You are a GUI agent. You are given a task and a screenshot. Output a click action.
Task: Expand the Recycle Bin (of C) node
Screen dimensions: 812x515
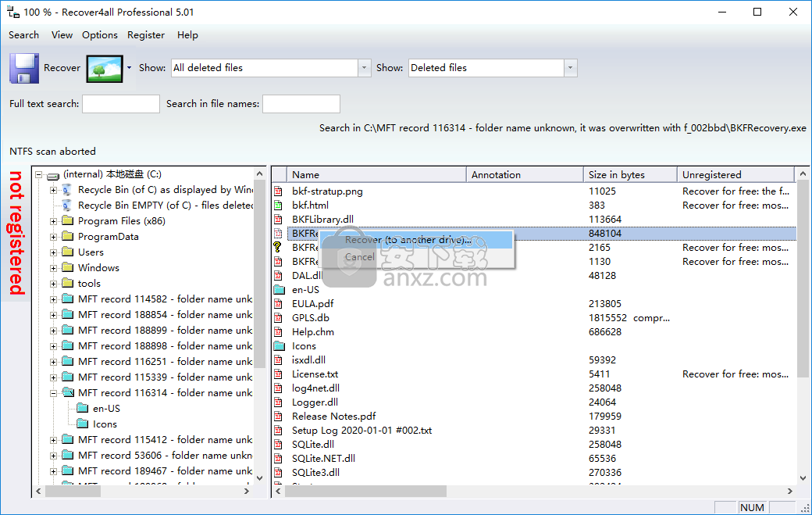coord(53,190)
